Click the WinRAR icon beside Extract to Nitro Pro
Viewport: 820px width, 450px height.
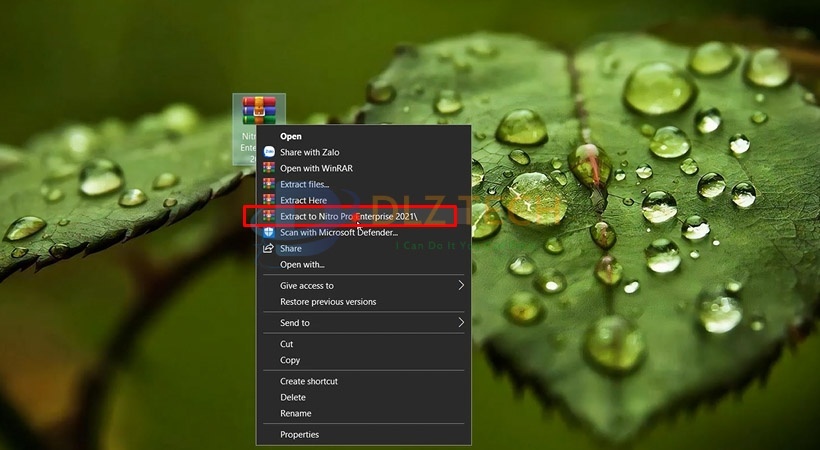click(269, 216)
